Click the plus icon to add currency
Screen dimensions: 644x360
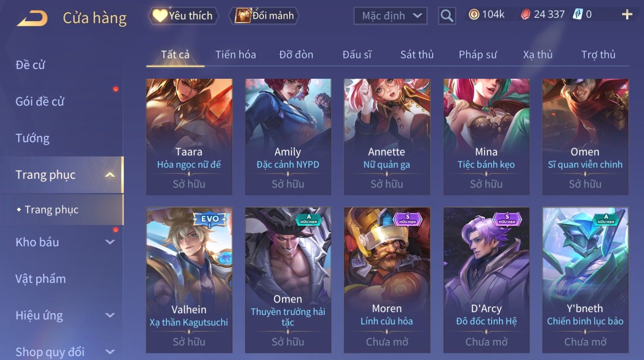(x=627, y=15)
